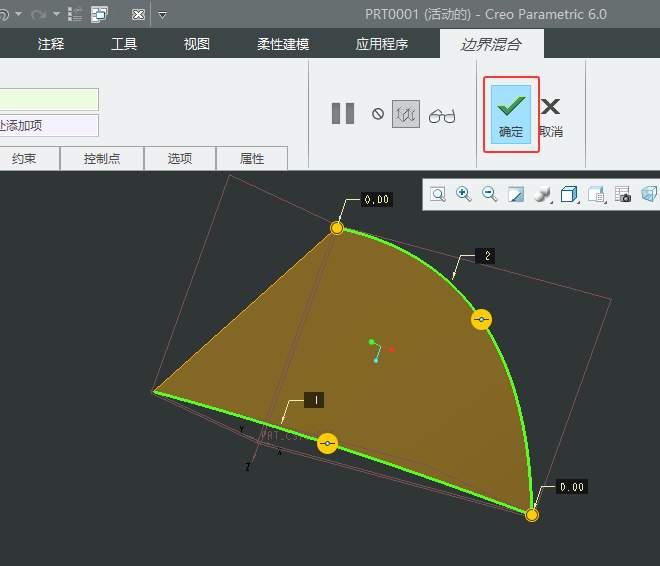Viewport: 660px width, 566px height.
Task: Click the regenerate list icon
Action: (x=75, y=14)
